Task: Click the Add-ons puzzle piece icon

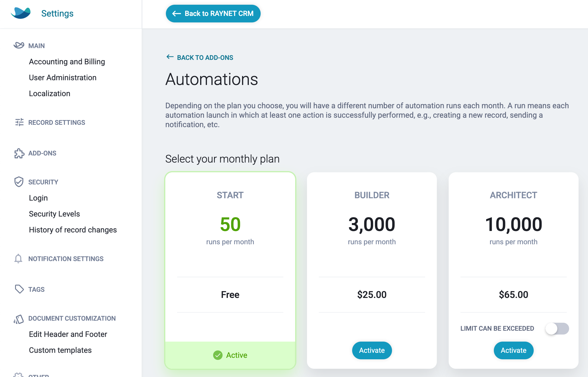Action: coord(19,153)
